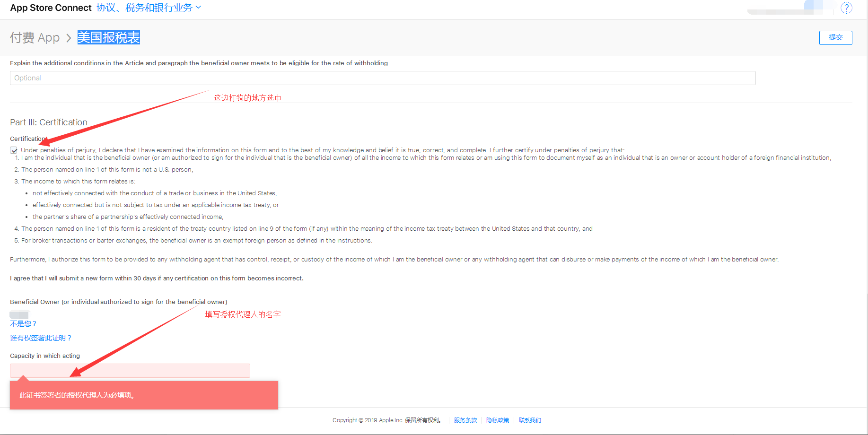Open 服务条款 footer link
Screen dimensions: 868x435
point(465,420)
